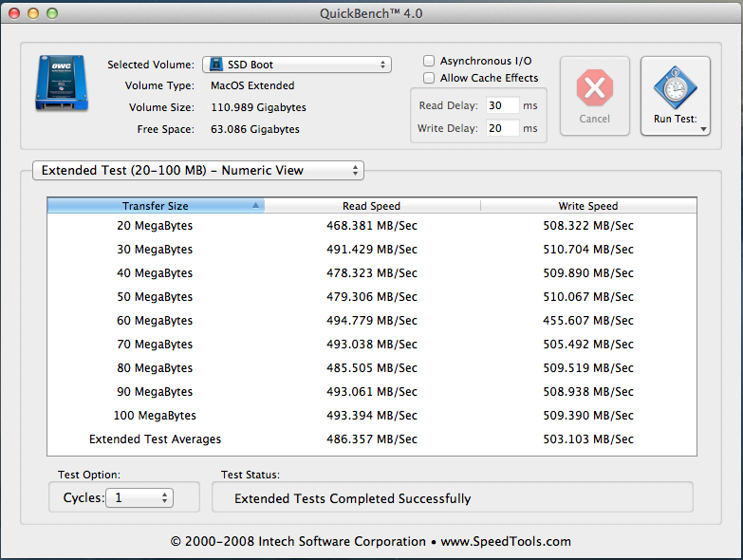743x560 pixels.
Task: Click read speed 491.429 MB/Sec
Action: click(372, 250)
